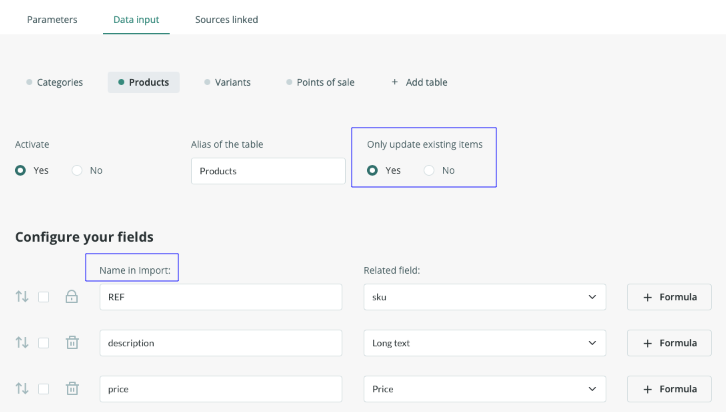Click Add table
Viewport: 726px width, 412px height.
pyautogui.click(x=419, y=82)
